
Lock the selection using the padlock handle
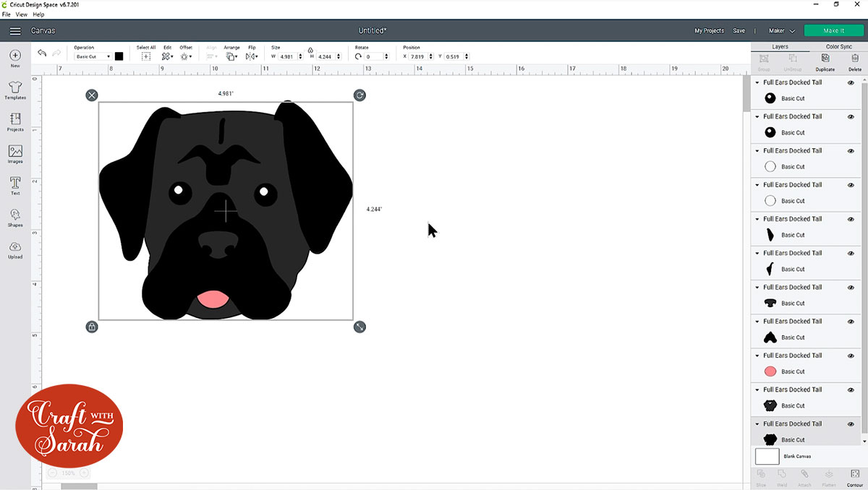(93, 327)
